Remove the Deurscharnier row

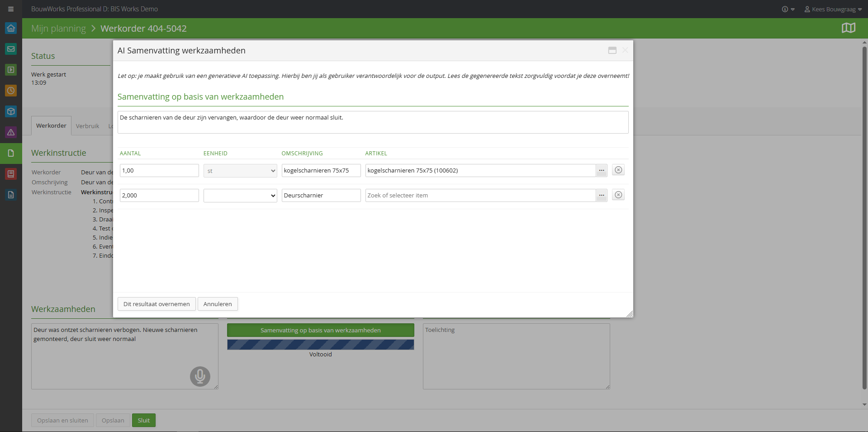click(x=618, y=195)
